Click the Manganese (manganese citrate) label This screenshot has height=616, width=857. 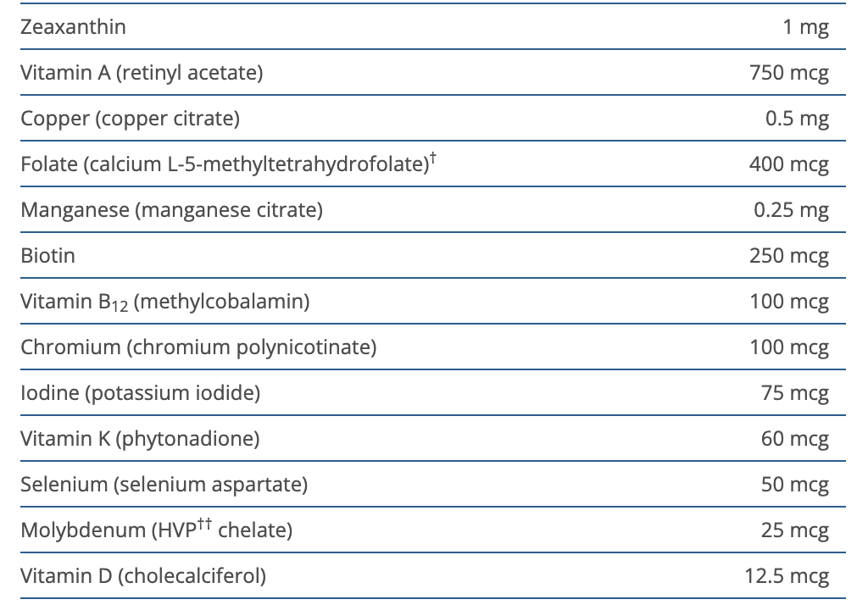(171, 210)
